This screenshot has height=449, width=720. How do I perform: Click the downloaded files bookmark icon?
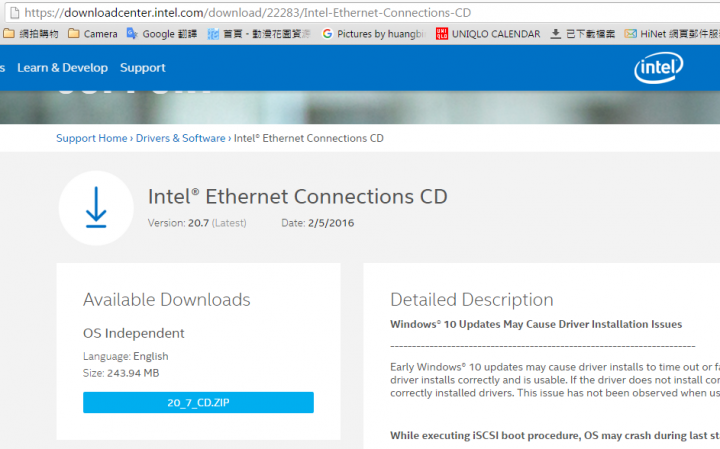pos(556,33)
